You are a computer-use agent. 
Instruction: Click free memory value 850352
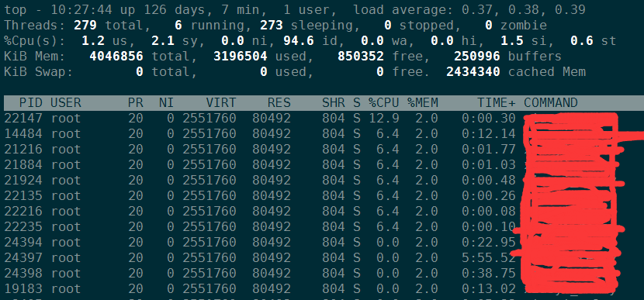(361, 57)
